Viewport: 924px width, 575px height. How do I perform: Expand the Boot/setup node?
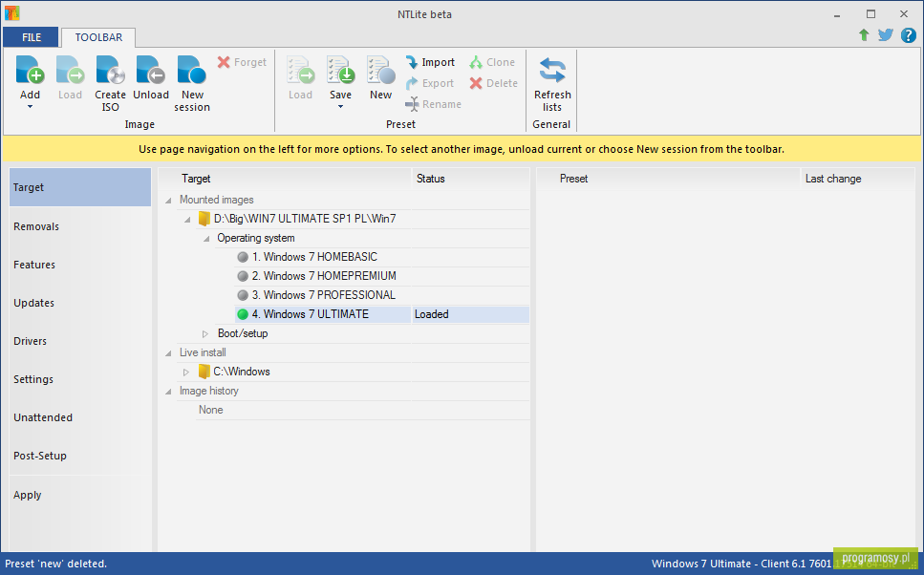click(x=205, y=334)
